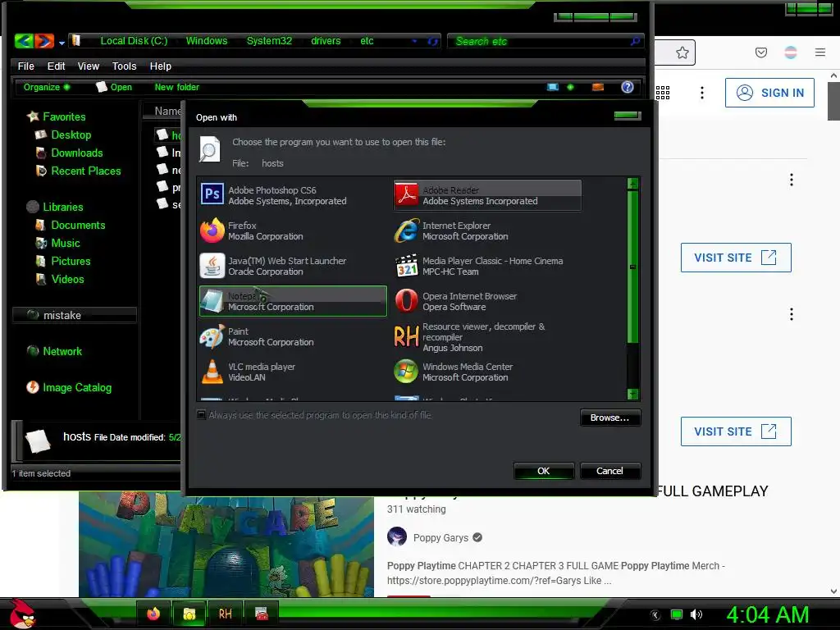
Task: Open the Poppy Playtime video thumbnail
Action: click(226, 545)
